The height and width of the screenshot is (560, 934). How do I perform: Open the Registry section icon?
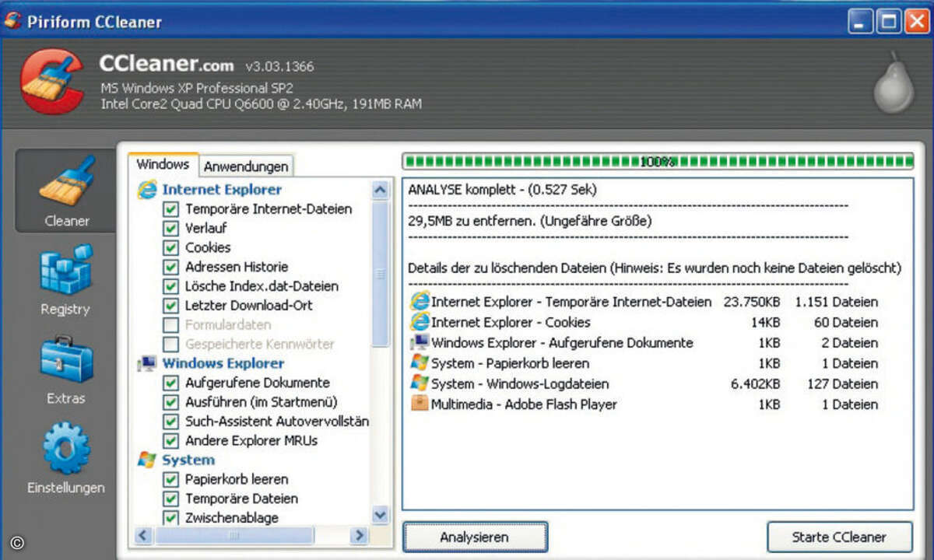pyautogui.click(x=66, y=270)
